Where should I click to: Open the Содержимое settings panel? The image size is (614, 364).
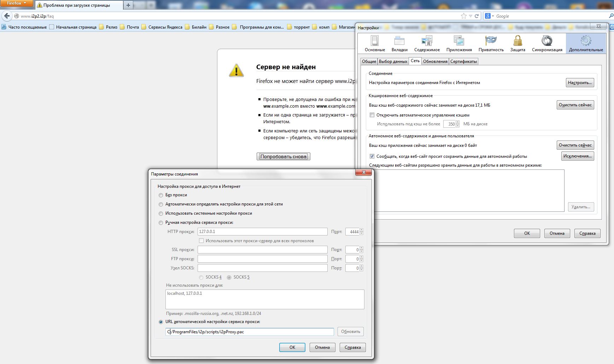point(427,44)
